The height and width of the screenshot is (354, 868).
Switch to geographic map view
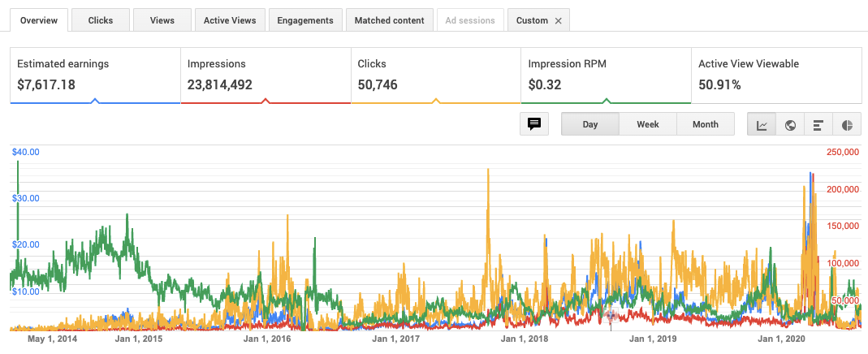(790, 124)
